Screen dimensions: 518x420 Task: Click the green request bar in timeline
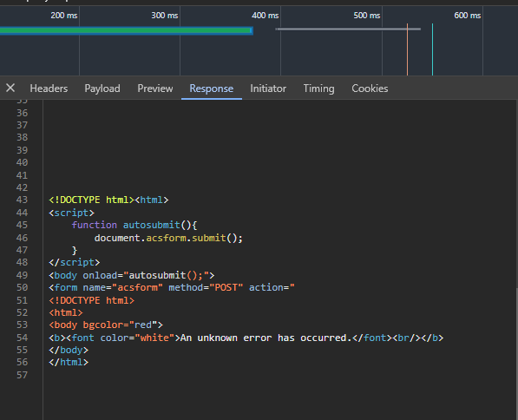tap(126, 30)
